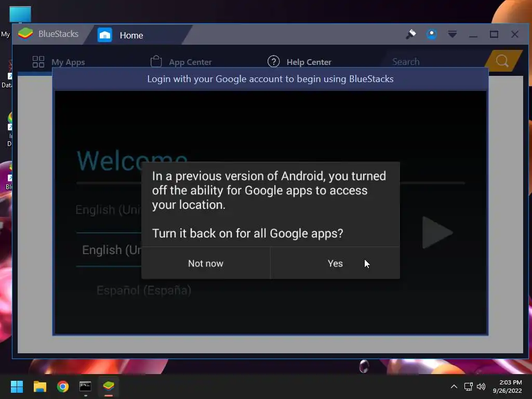Open the blue account profile icon
Viewport: 532px width, 399px height.
tap(432, 34)
